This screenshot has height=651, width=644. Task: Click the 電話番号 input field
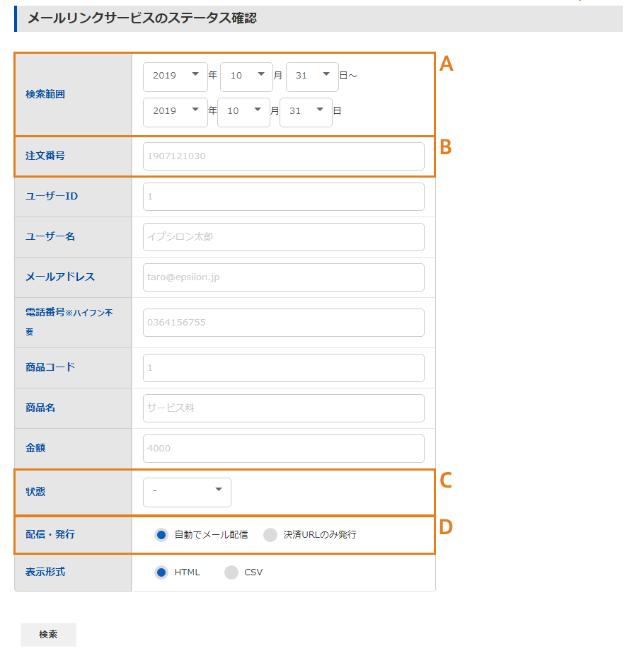pos(284,323)
